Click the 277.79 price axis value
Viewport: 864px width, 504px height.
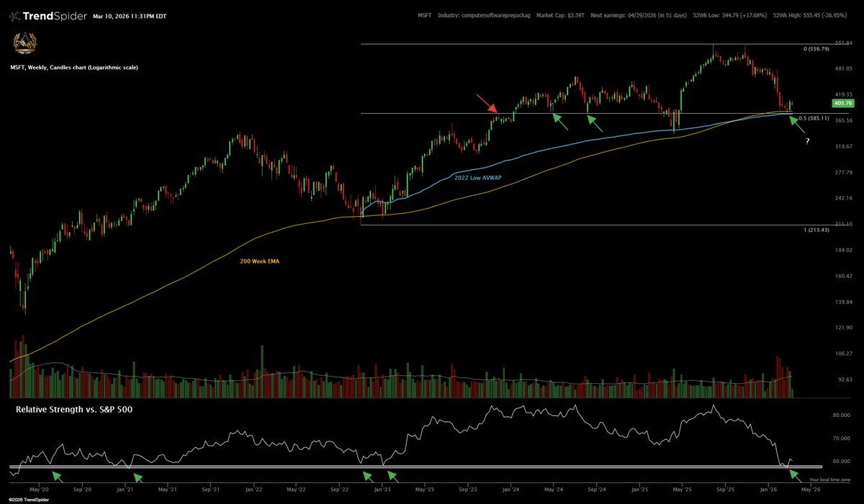pyautogui.click(x=843, y=172)
